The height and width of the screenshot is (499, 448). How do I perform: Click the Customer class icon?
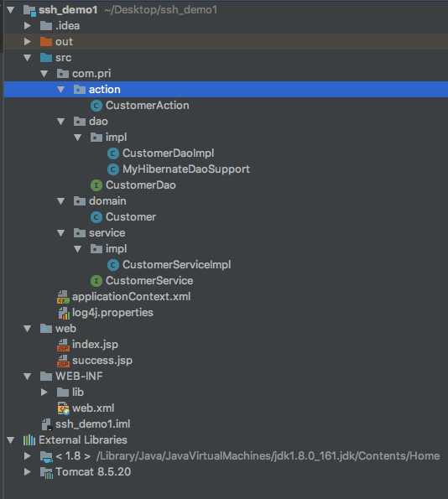(x=96, y=217)
